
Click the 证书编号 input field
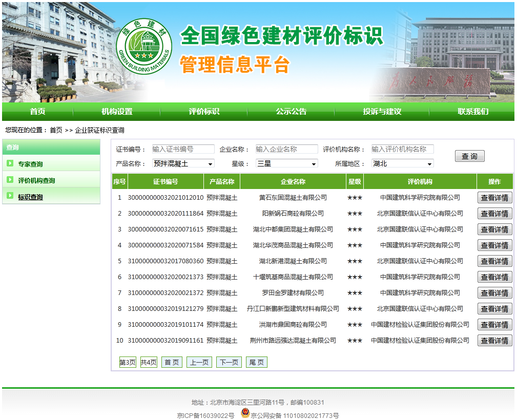click(x=183, y=149)
